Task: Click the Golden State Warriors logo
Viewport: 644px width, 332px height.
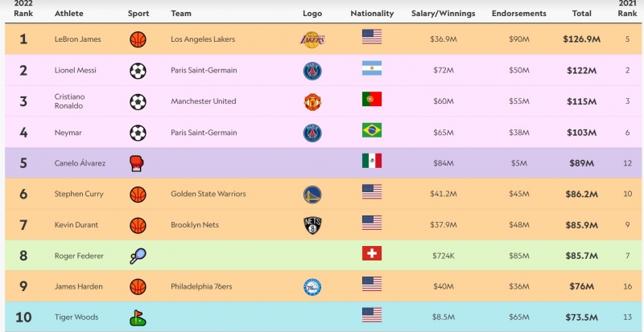Action: tap(312, 194)
